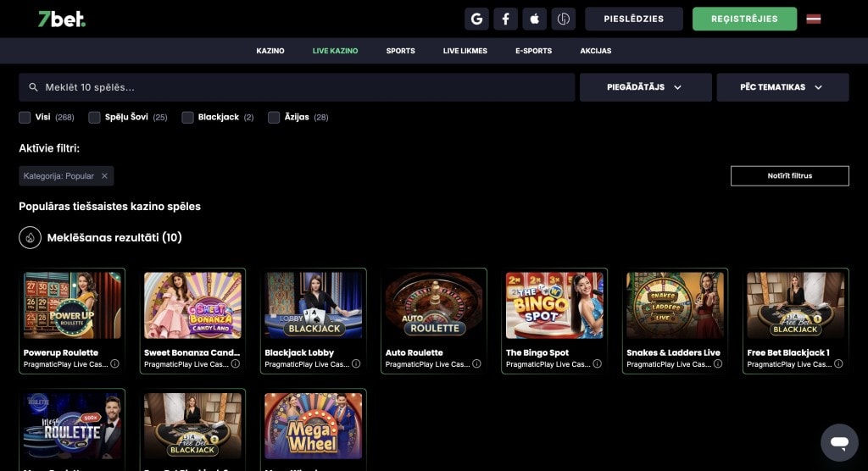
Task: Go to the Kazino tab
Action: pyautogui.click(x=270, y=51)
